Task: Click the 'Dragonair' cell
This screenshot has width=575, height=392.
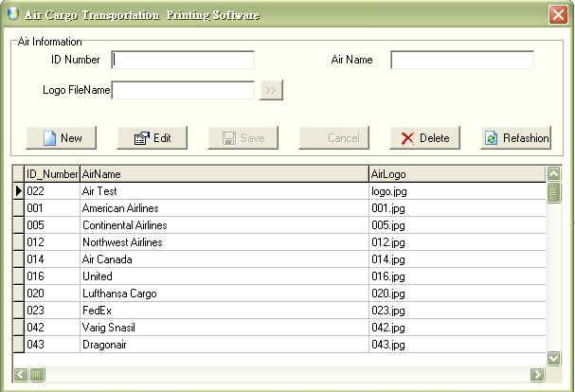Action: click(x=225, y=345)
